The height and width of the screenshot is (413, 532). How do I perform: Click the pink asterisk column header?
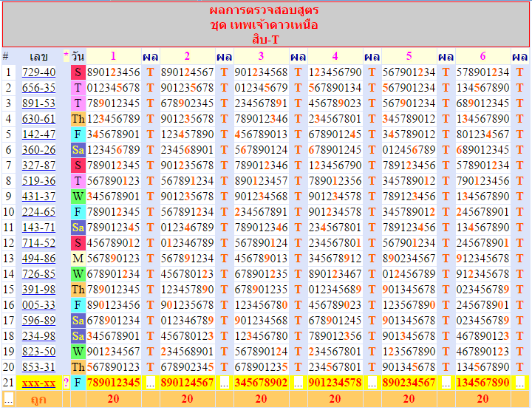[x=66, y=55]
